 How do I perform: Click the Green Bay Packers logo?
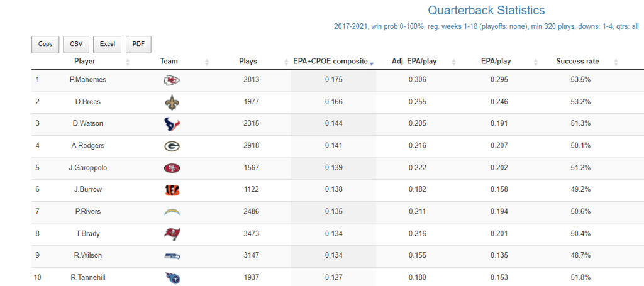pos(171,146)
